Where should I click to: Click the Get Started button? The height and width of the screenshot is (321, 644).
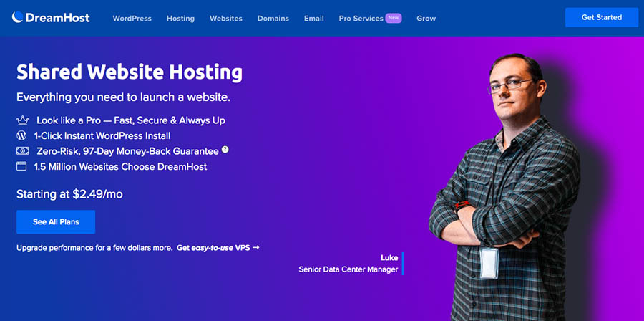point(602,17)
